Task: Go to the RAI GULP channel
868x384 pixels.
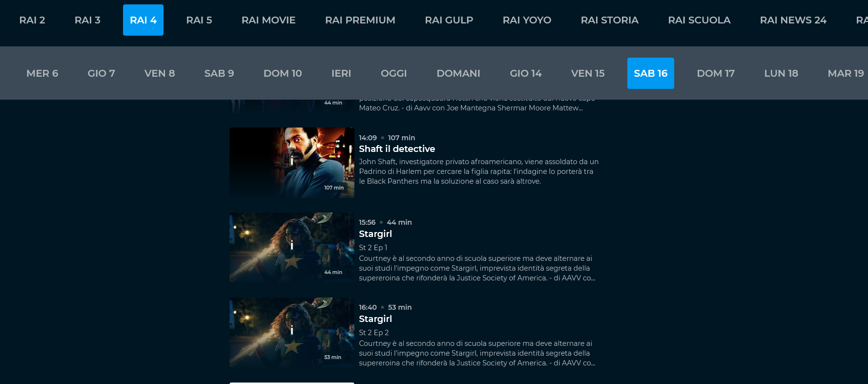Action: [449, 20]
